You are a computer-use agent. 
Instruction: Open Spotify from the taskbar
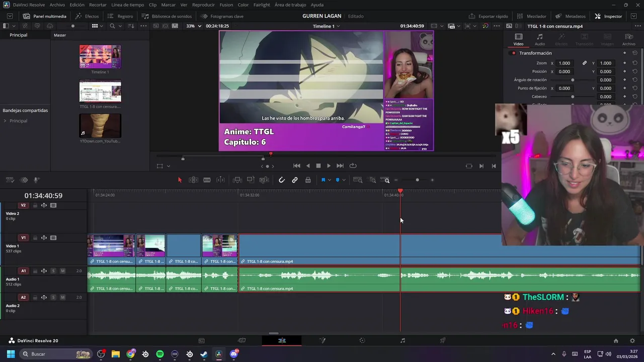coord(160,354)
